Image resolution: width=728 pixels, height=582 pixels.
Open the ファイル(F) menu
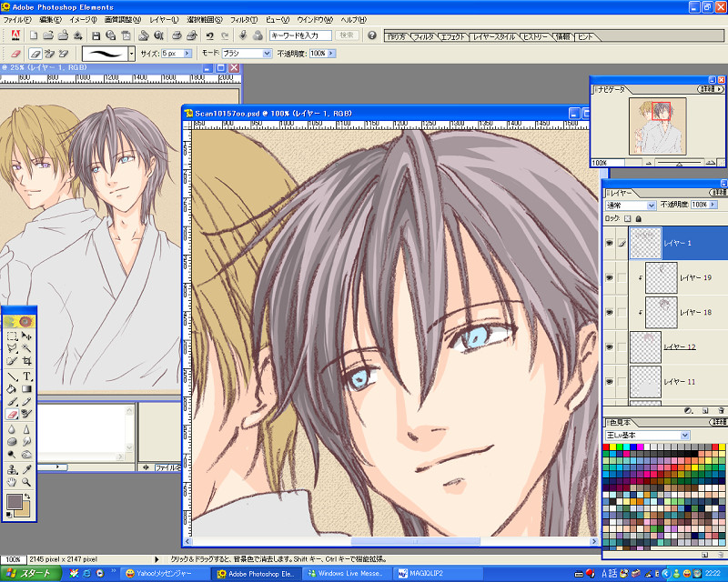[16, 20]
